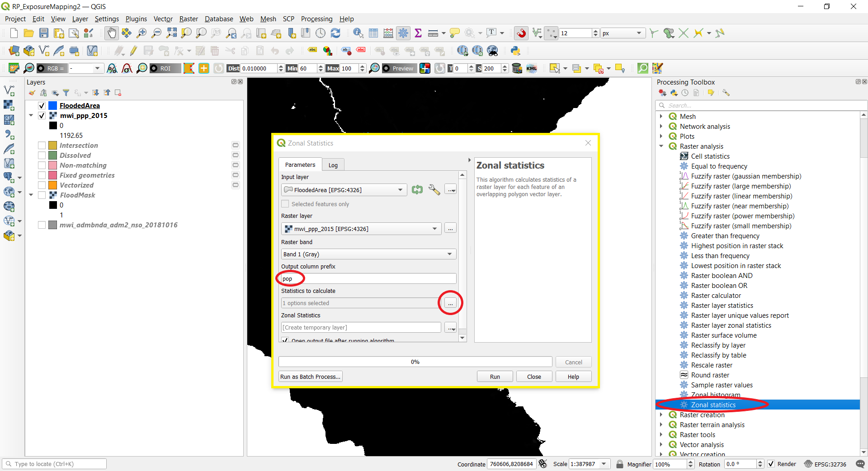Open the Processing Toolbox options icon

(726, 92)
